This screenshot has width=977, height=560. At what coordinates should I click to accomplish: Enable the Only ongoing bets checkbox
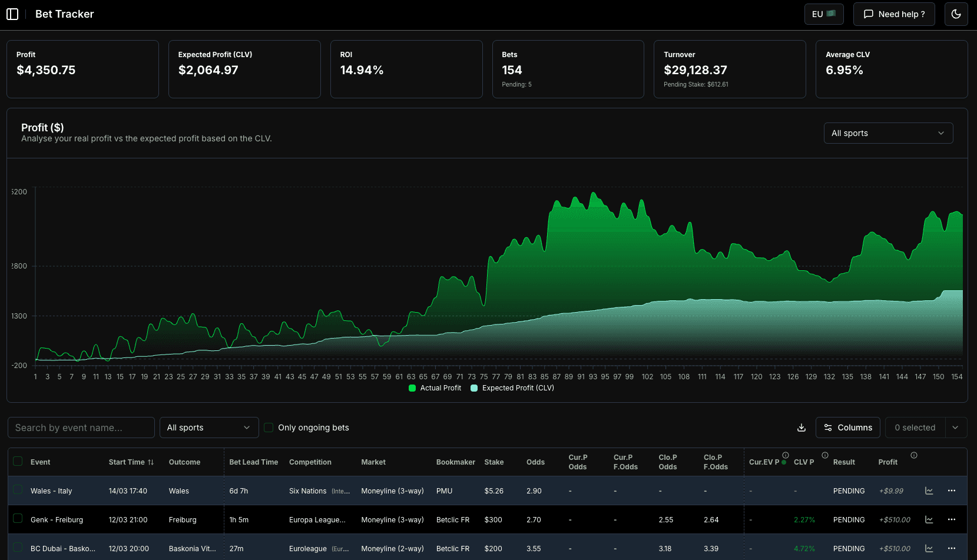(x=269, y=428)
